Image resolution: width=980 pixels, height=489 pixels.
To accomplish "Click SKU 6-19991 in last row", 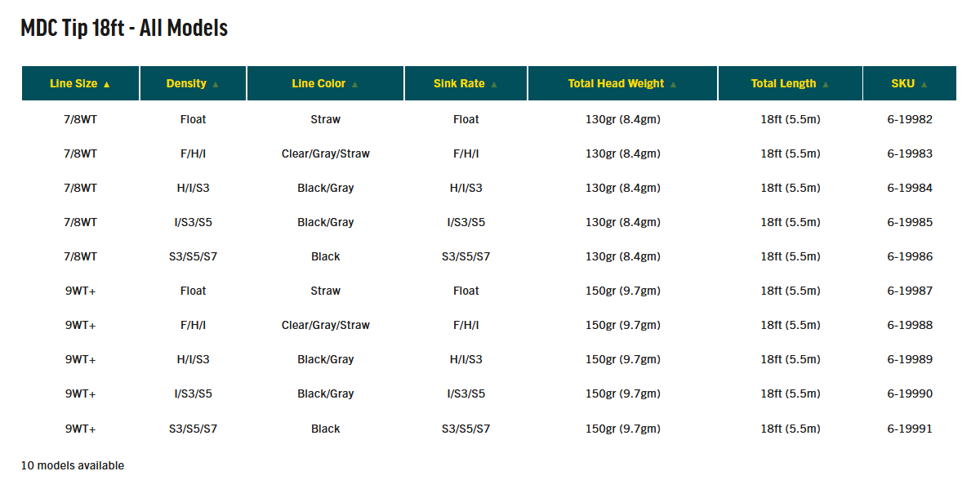I will [909, 429].
